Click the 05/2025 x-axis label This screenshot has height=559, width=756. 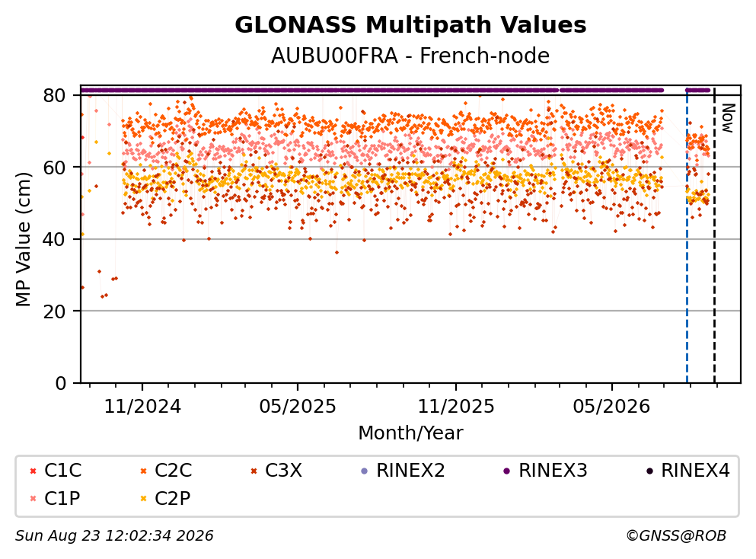click(x=298, y=407)
